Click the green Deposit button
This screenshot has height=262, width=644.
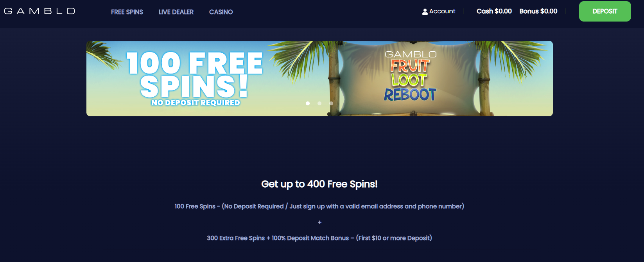tap(605, 11)
